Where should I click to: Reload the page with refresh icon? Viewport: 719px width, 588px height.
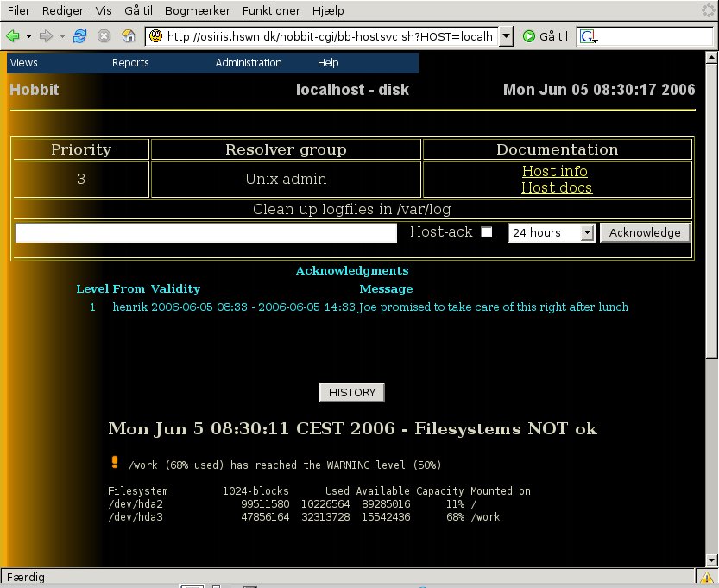[x=80, y=36]
